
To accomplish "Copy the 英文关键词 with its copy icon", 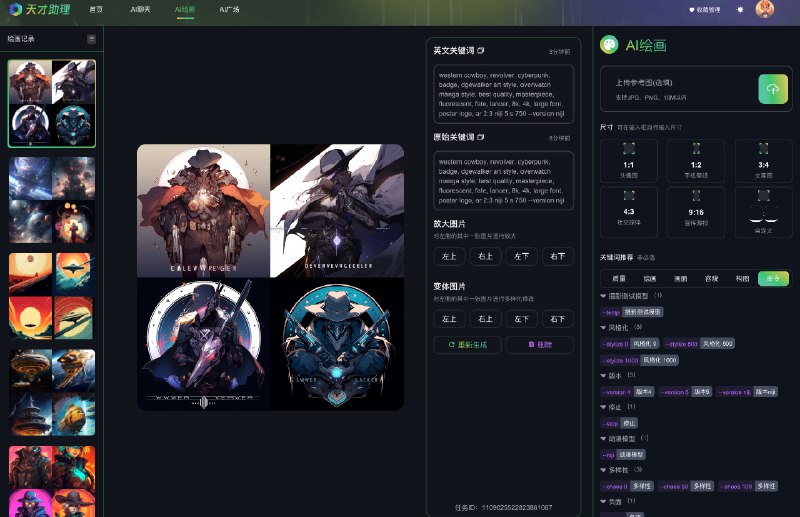I will click(x=481, y=51).
